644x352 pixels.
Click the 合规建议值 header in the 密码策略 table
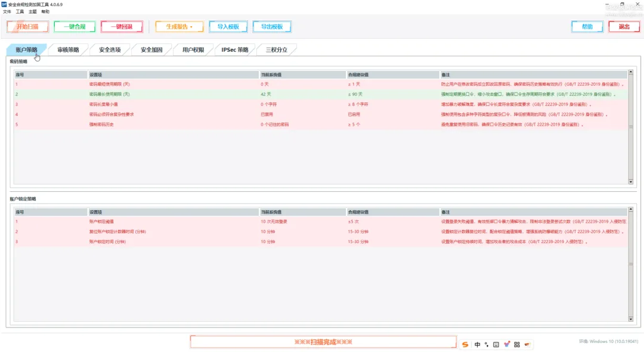click(393, 74)
